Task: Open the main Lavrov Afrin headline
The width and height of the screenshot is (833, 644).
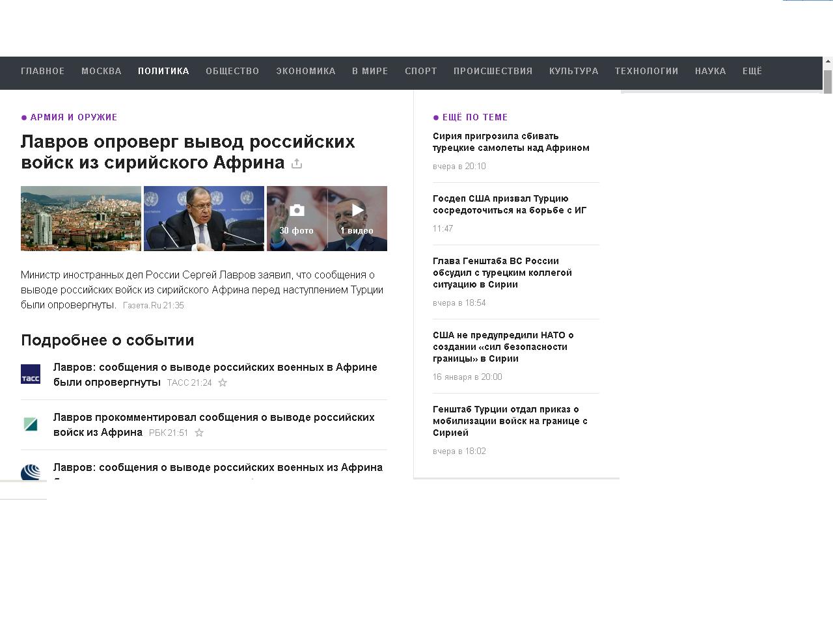Action: pos(187,152)
